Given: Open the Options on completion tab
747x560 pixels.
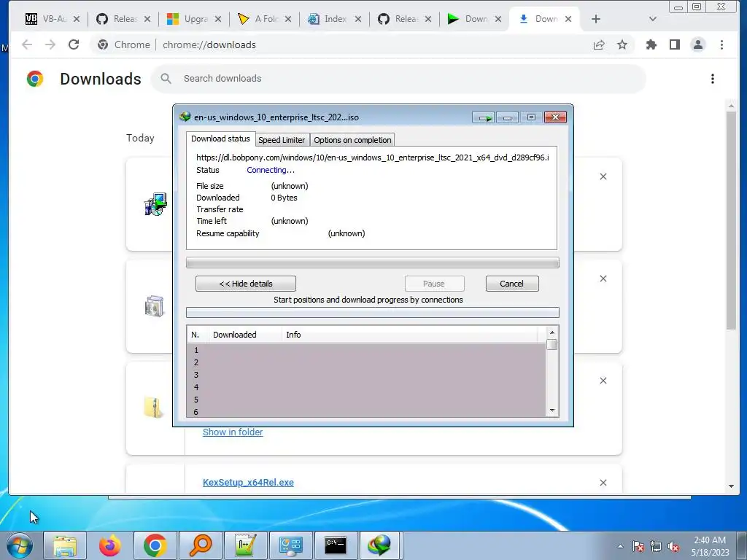Looking at the screenshot, I should pyautogui.click(x=352, y=140).
